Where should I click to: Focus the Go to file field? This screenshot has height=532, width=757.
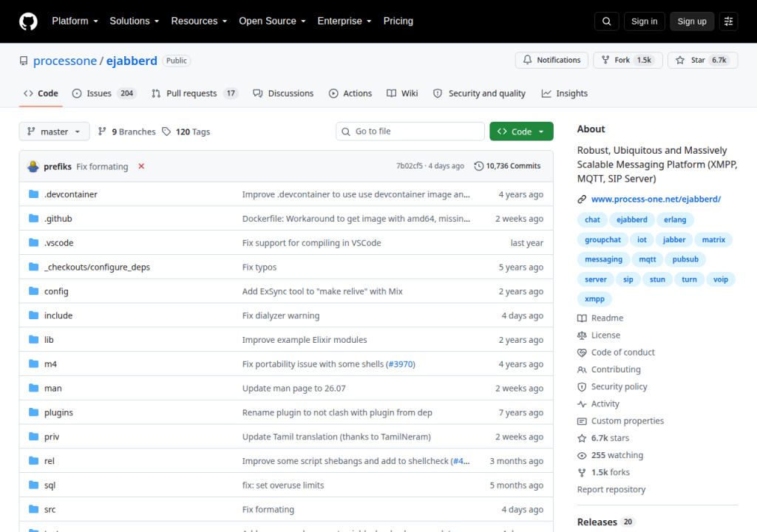pyautogui.click(x=410, y=132)
